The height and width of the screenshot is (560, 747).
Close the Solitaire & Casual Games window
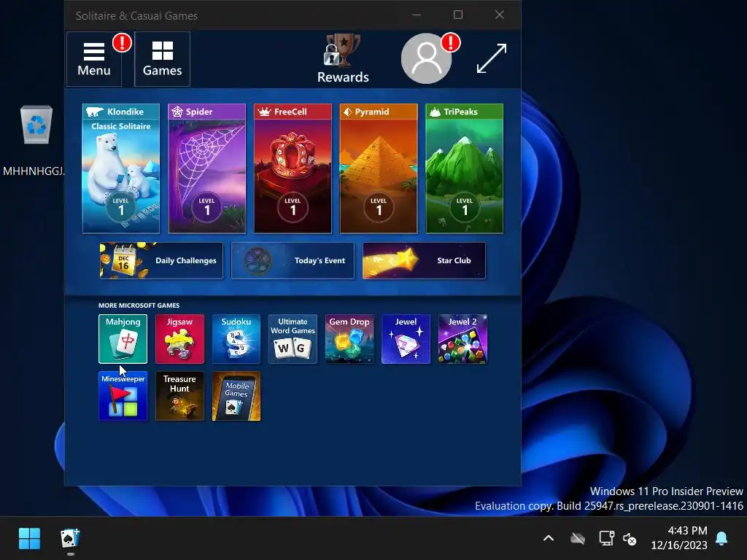pos(499,15)
